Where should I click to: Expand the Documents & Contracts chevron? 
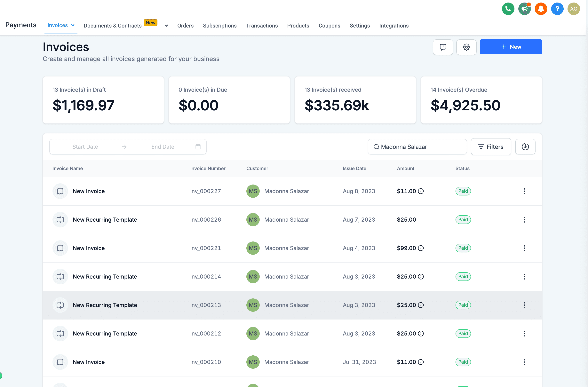point(166,26)
